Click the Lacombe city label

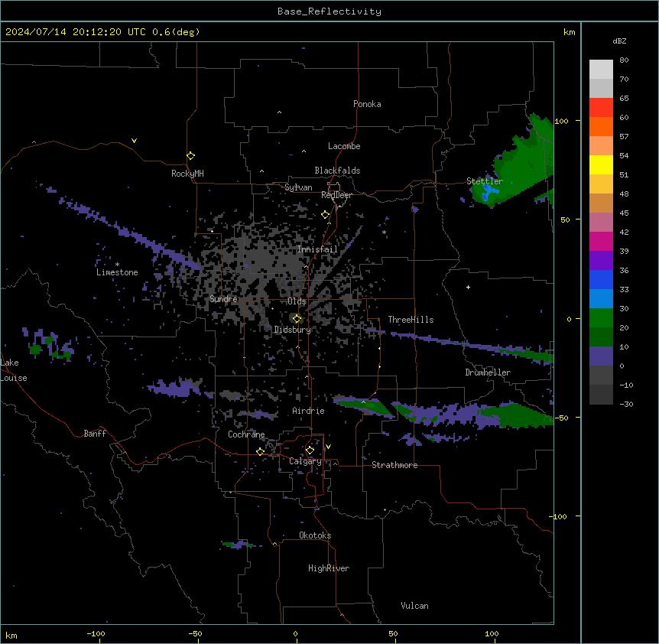[344, 146]
